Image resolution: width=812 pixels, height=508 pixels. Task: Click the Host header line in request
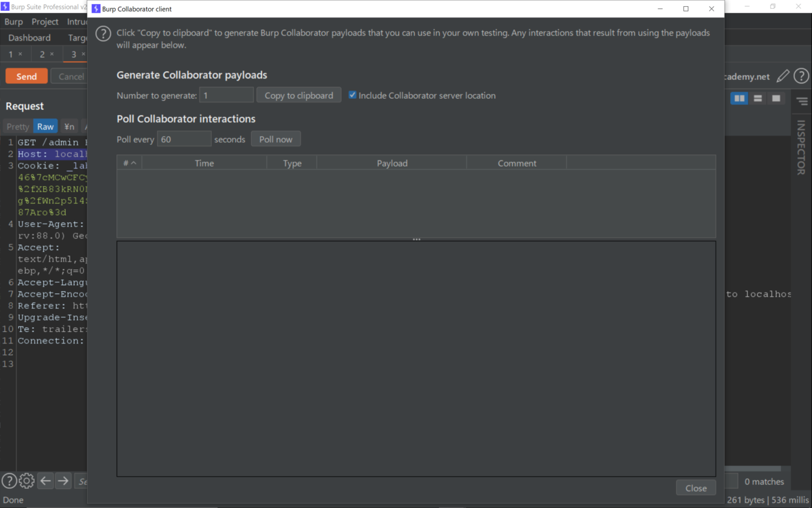click(52, 154)
